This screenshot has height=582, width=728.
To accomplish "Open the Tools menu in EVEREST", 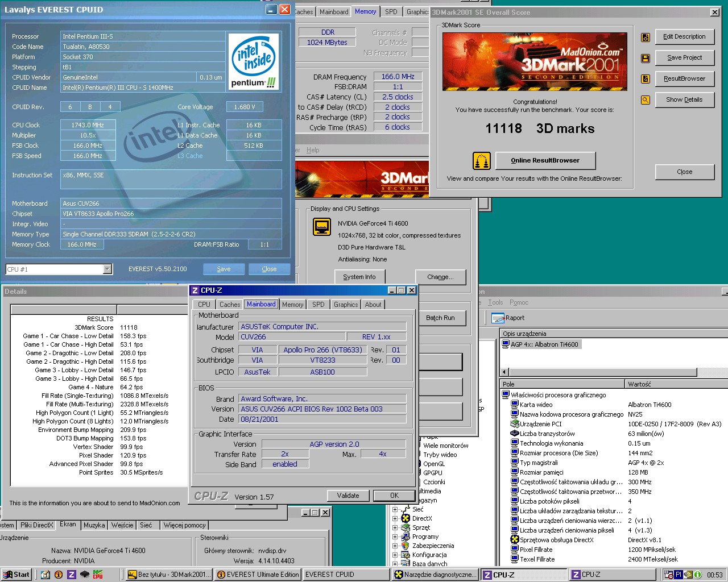I will coord(495,302).
